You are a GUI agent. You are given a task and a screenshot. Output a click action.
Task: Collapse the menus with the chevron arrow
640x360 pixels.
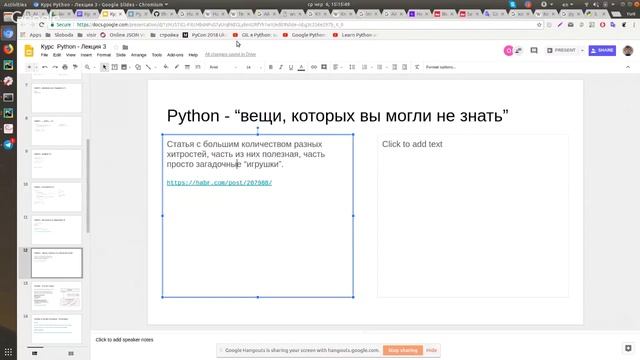(x=628, y=67)
